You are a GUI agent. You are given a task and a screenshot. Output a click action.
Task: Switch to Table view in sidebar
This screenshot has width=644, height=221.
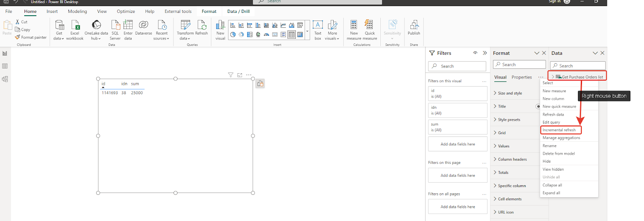5,66
